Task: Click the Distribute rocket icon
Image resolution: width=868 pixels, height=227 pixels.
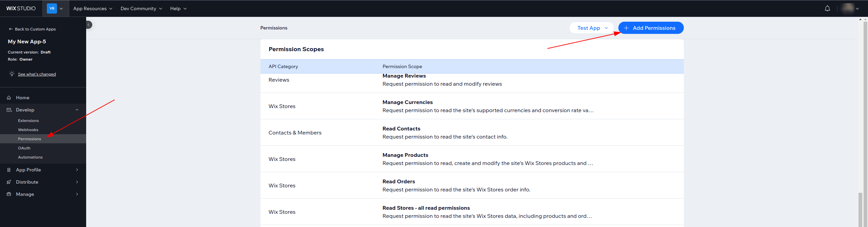Action: click(x=9, y=182)
